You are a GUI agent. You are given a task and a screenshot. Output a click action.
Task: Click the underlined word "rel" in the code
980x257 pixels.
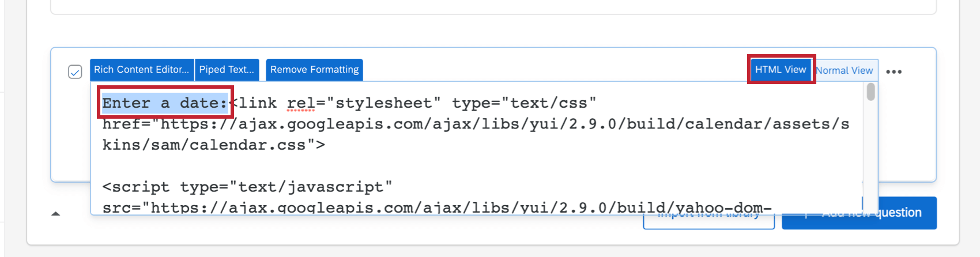(x=301, y=103)
